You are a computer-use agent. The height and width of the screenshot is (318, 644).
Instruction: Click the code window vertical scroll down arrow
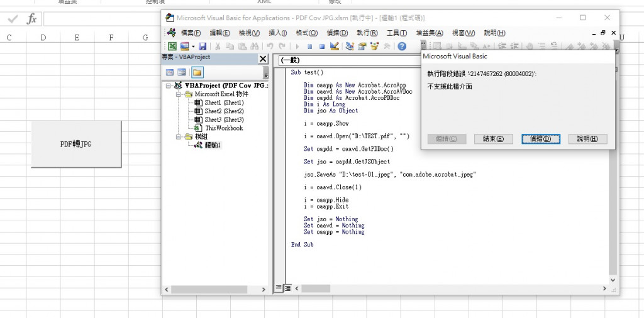point(613,280)
